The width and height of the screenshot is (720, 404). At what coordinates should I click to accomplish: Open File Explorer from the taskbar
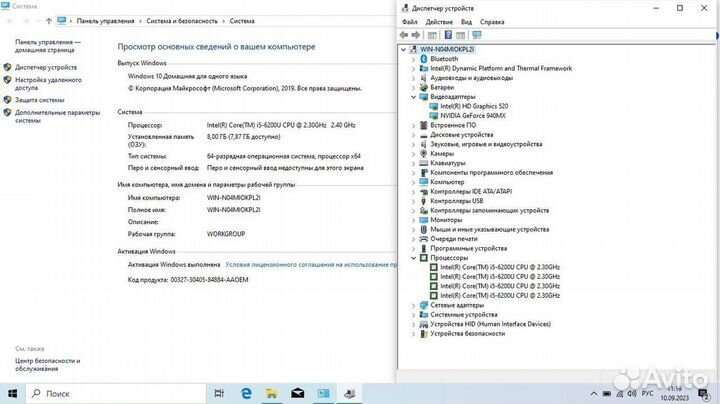pyautogui.click(x=272, y=393)
